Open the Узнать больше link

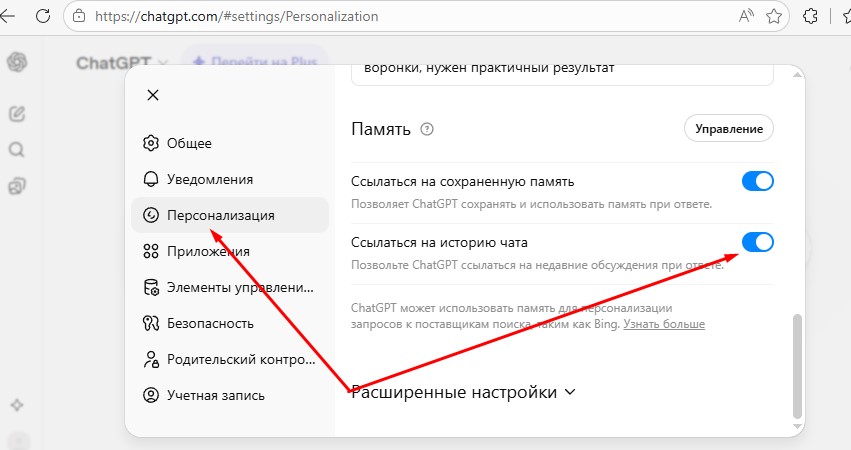tap(664, 324)
